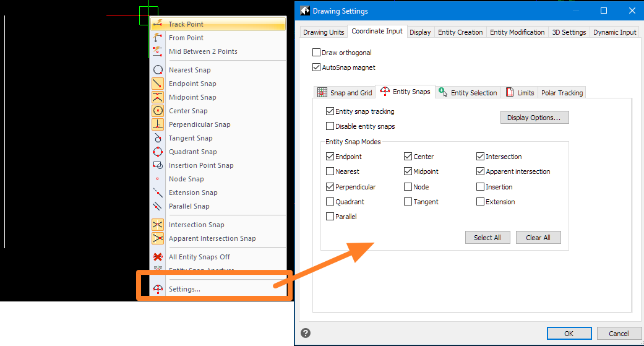Toggle the Draw orthogonal checkbox
644x346 pixels.
[316, 52]
